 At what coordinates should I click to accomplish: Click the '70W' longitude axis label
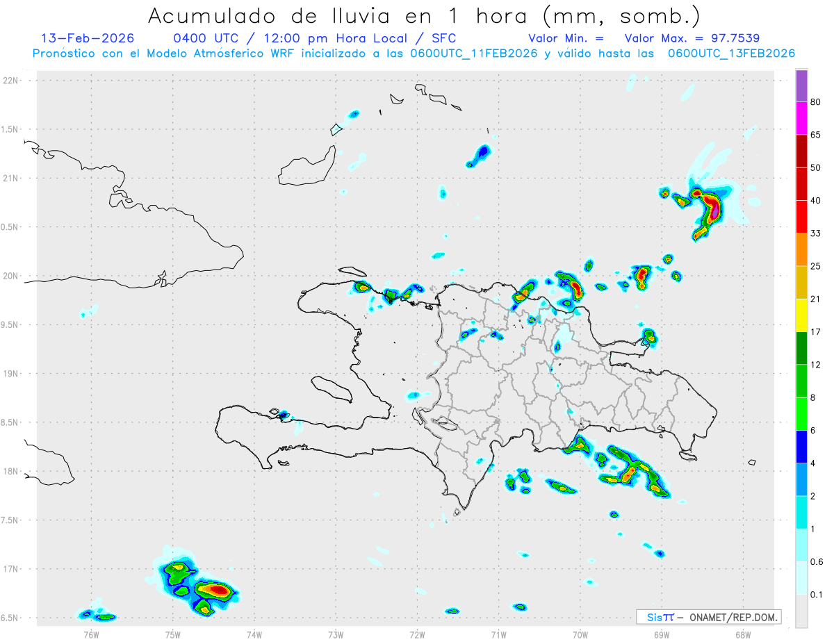coord(580,635)
